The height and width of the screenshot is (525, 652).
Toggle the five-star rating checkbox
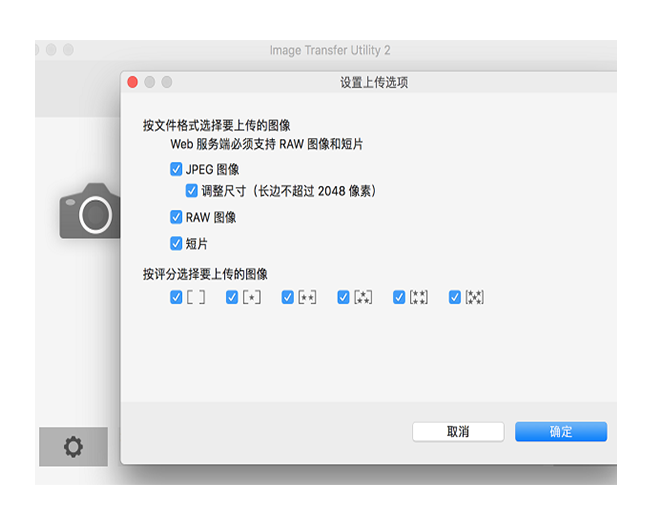(x=454, y=297)
